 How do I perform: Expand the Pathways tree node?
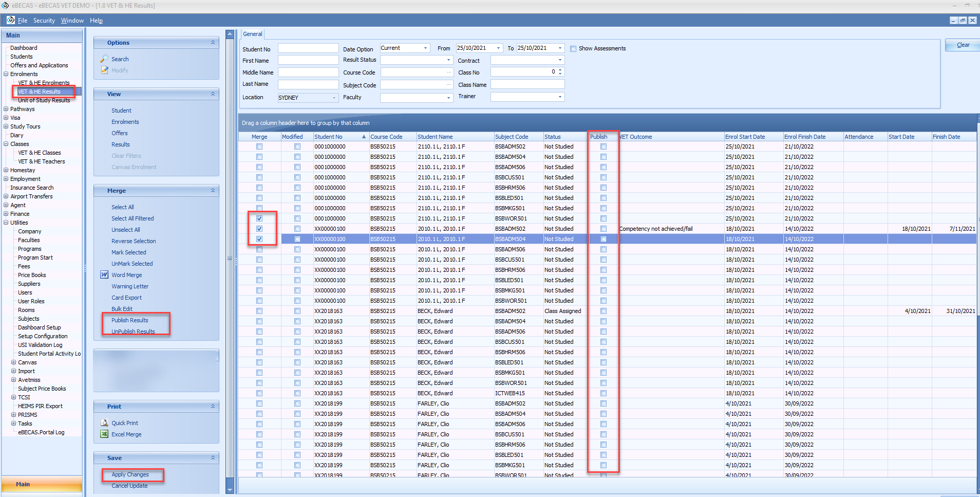tap(6, 109)
